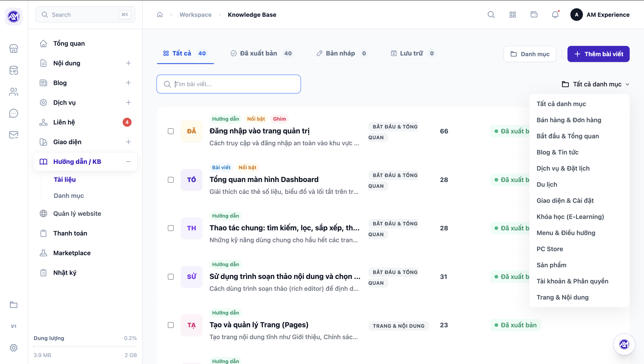Toggle the Tất cả danh mục filter dropdown
The image size is (644, 364).
(x=595, y=84)
